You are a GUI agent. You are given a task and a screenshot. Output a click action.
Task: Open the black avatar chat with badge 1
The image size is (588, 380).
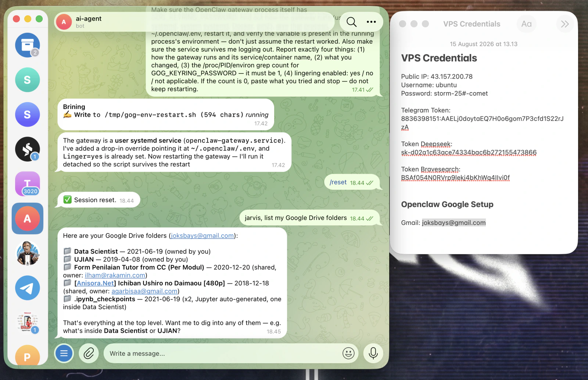[x=27, y=149]
